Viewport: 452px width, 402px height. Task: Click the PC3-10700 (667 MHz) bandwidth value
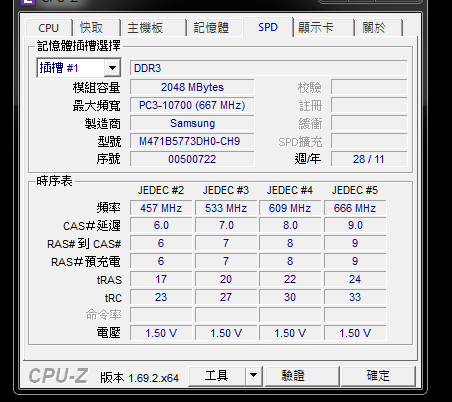(192, 105)
